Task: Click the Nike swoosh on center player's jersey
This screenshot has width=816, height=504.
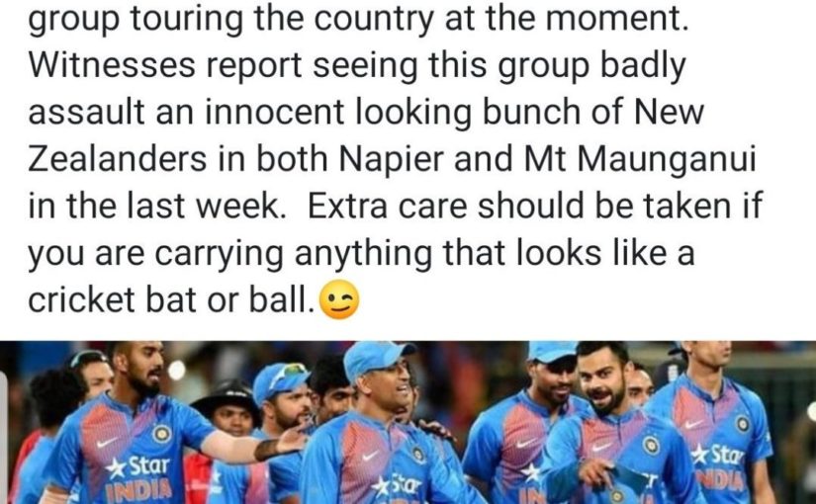Action: click(x=370, y=457)
